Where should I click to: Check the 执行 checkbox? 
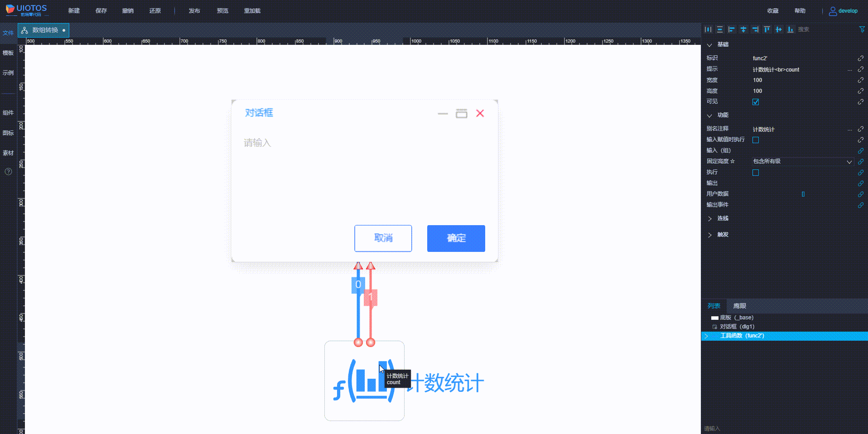(755, 172)
